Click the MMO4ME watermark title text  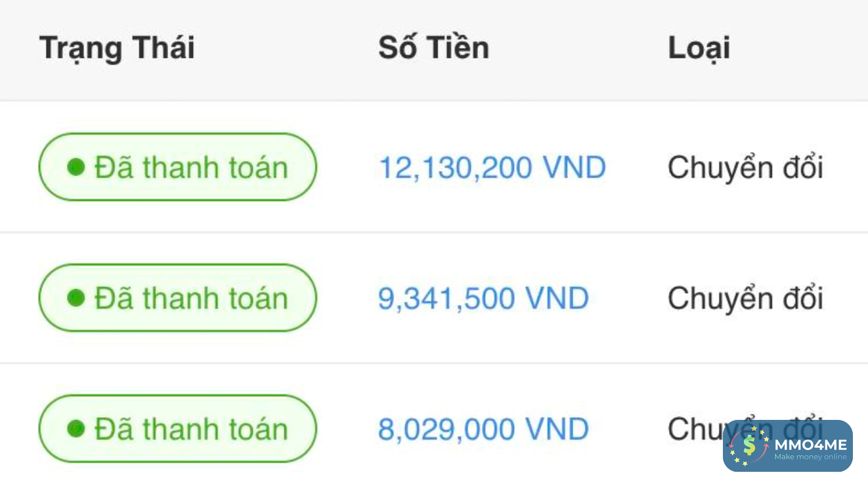coord(810,444)
